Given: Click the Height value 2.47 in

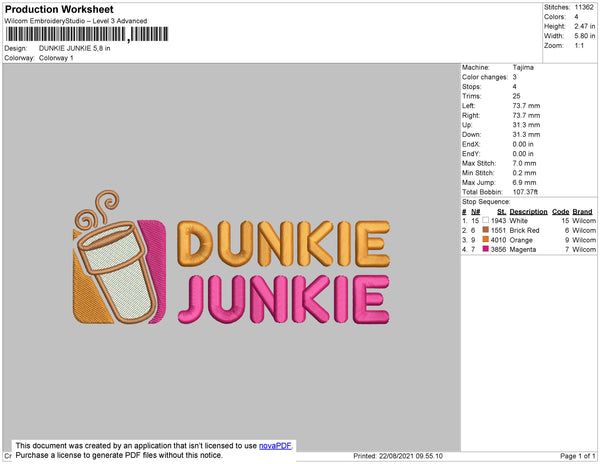Looking at the screenshot, I should click(x=584, y=26).
